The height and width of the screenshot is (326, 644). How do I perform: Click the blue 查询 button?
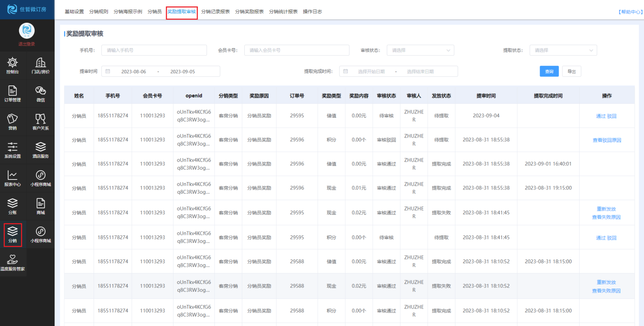(x=549, y=71)
